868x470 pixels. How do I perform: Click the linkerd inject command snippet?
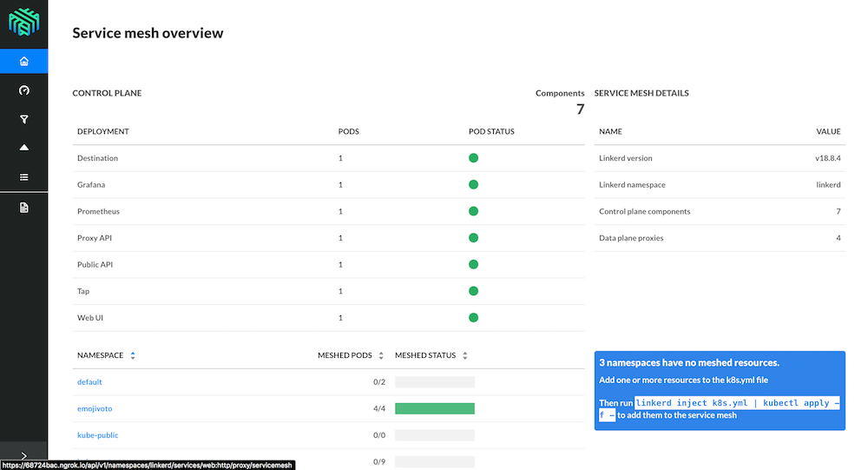click(x=719, y=409)
